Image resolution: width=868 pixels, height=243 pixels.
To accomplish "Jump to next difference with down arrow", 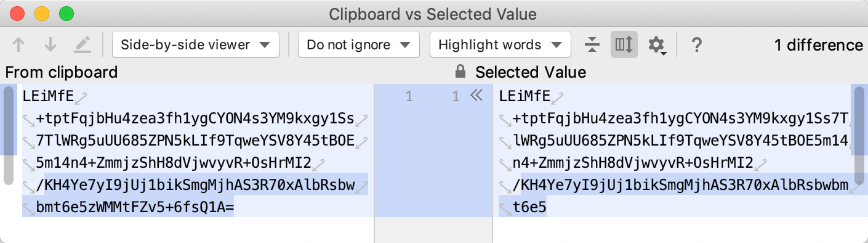I will 51,45.
